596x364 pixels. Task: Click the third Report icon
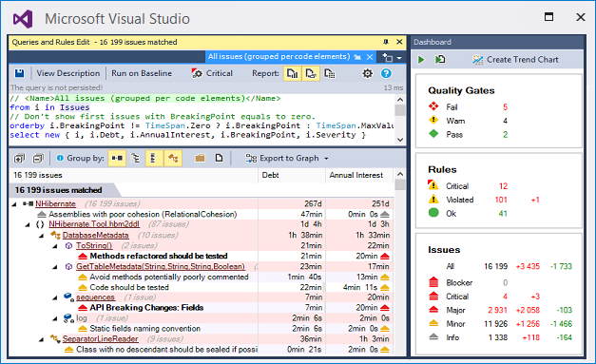(x=329, y=73)
